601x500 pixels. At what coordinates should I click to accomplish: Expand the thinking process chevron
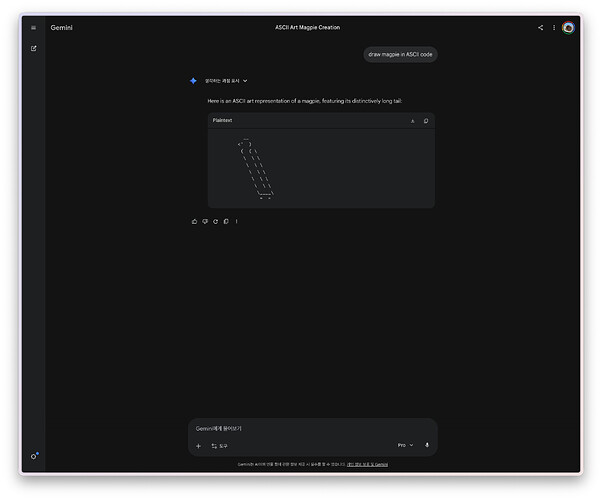click(x=245, y=81)
